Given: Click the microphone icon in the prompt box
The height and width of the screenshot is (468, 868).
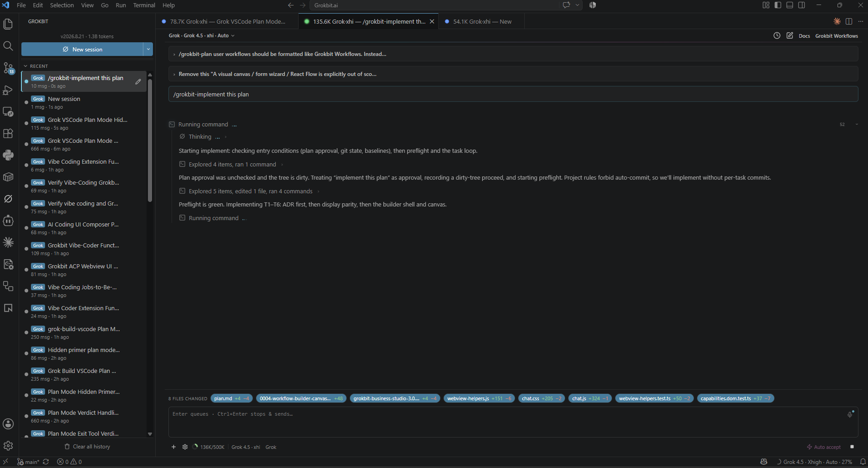Looking at the screenshot, I should [850, 414].
